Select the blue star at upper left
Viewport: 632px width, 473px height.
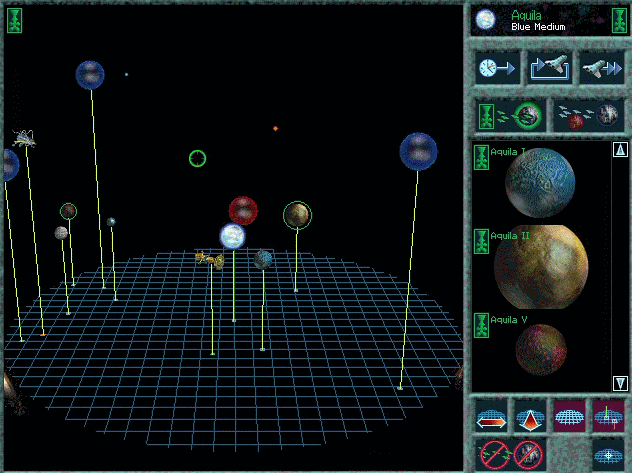90,75
